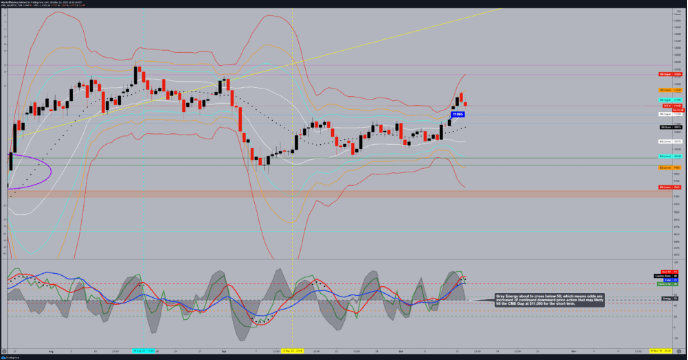Select the purple ellipse drawing on chart
688x360 pixels.
[x=30, y=172]
